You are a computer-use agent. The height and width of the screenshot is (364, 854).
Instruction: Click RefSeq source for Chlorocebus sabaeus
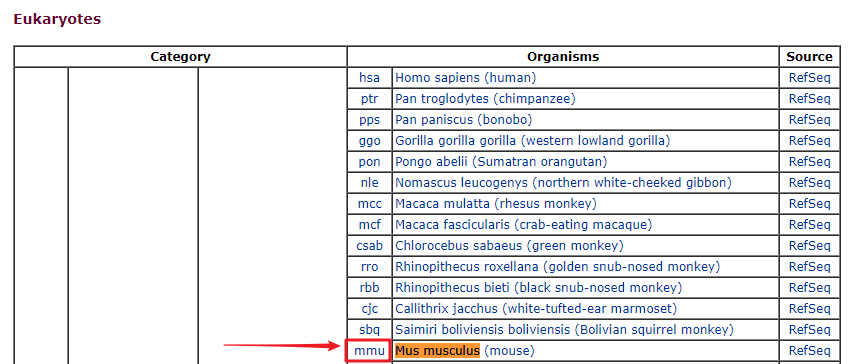(x=809, y=246)
